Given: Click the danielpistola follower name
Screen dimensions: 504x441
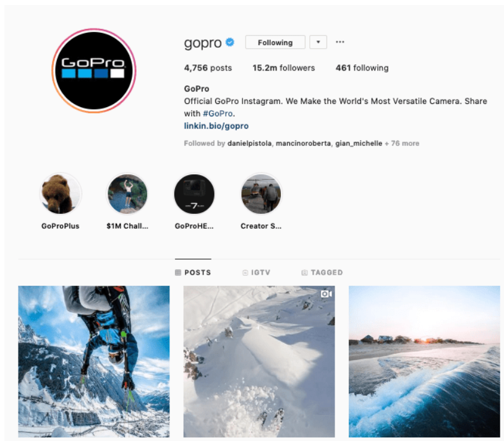Looking at the screenshot, I should click(249, 143).
